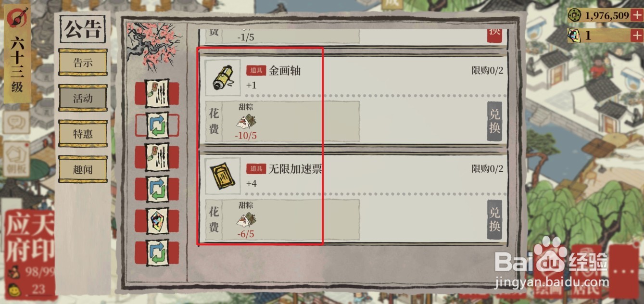
Task: Click the partially visible red 换 button
Action: (494, 35)
